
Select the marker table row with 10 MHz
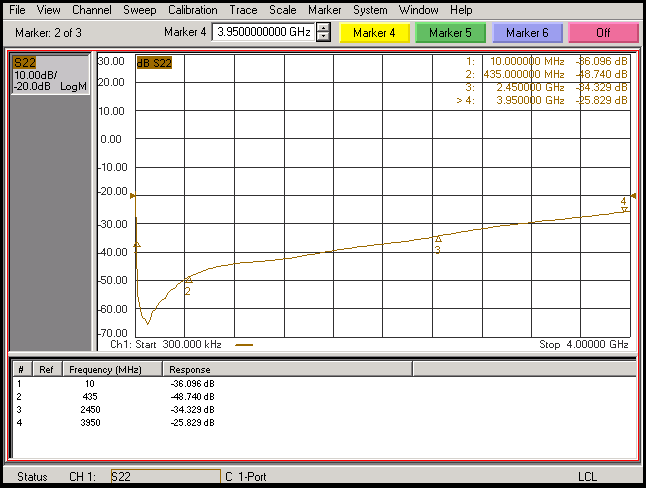(x=324, y=384)
